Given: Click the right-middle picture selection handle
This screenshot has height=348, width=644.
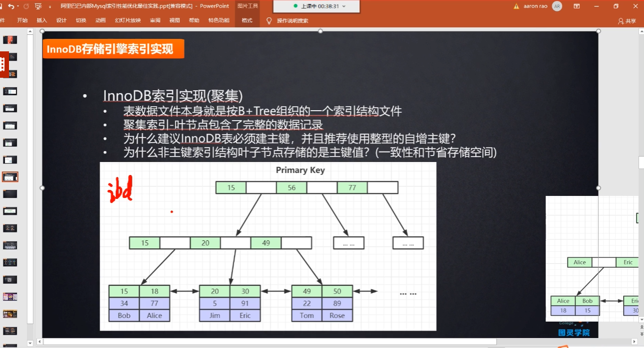Looking at the screenshot, I should coord(598,188).
